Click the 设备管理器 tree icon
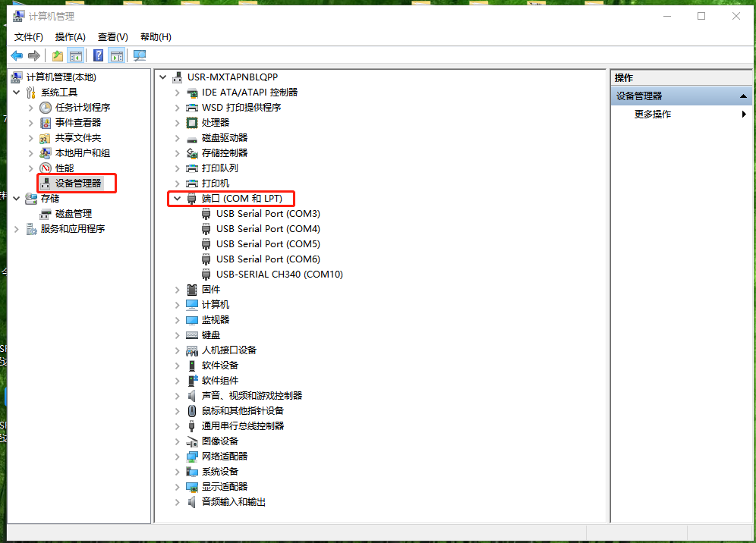 click(x=46, y=183)
